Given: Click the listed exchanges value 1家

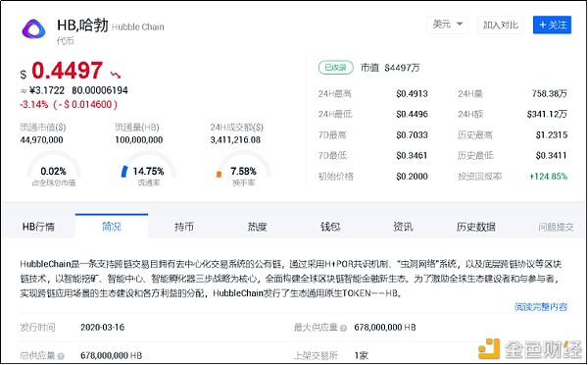Looking at the screenshot, I should 361,355.
